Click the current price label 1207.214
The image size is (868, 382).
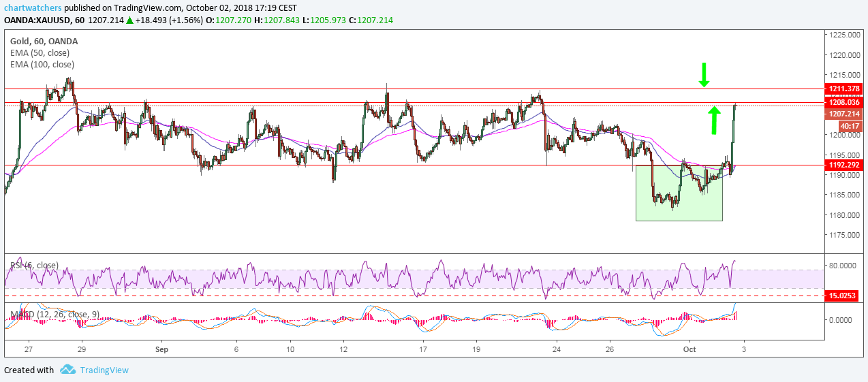pos(843,114)
